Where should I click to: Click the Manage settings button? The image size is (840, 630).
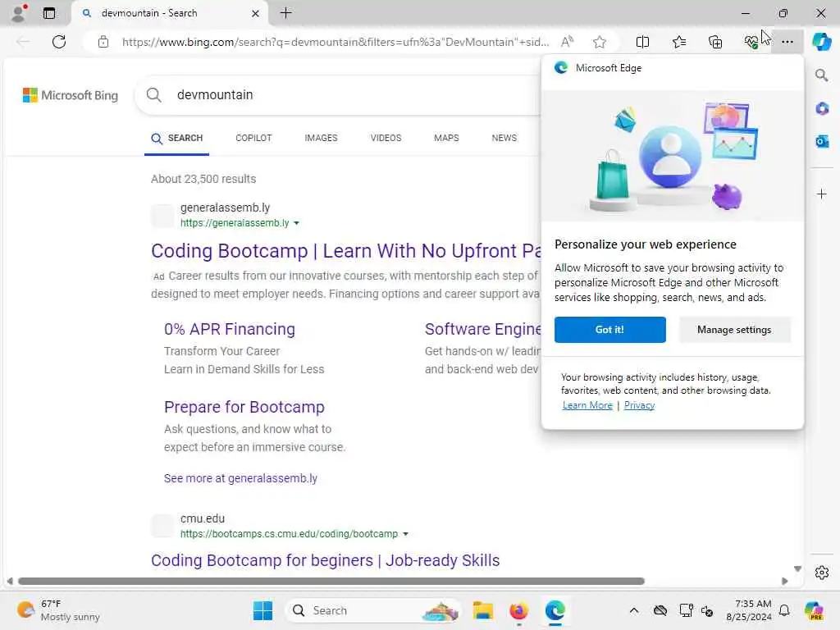point(734,330)
